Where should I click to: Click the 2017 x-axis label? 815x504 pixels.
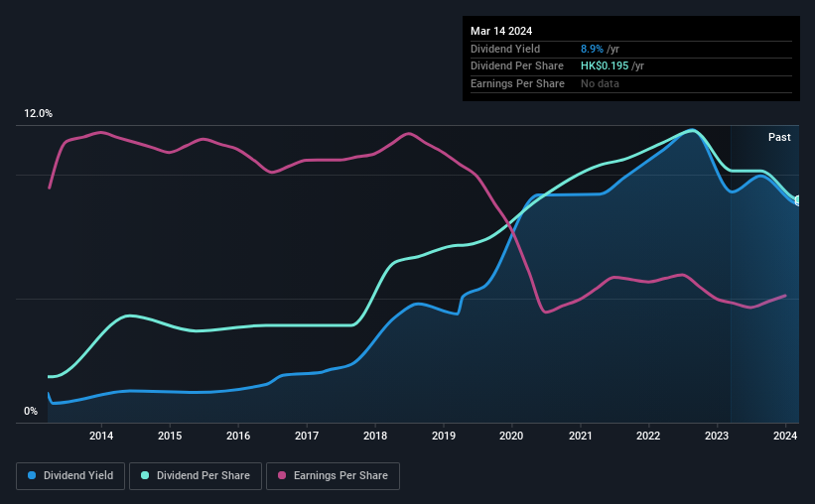coord(307,436)
